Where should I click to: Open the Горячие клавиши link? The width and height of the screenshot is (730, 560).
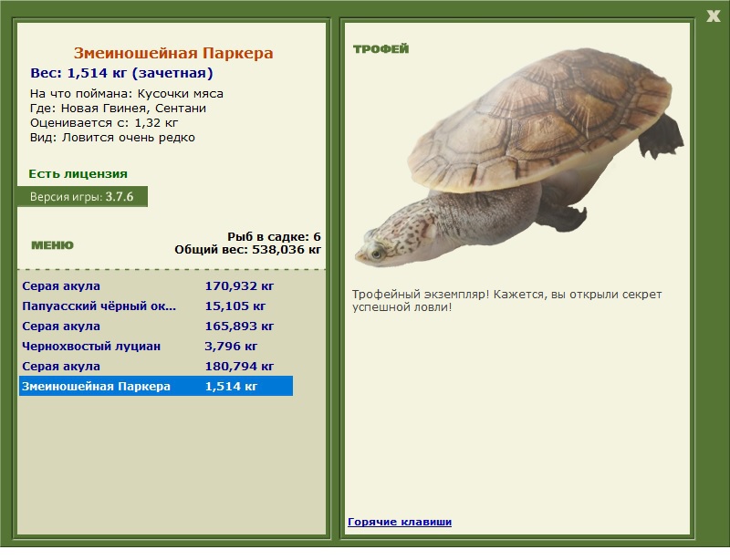[400, 522]
